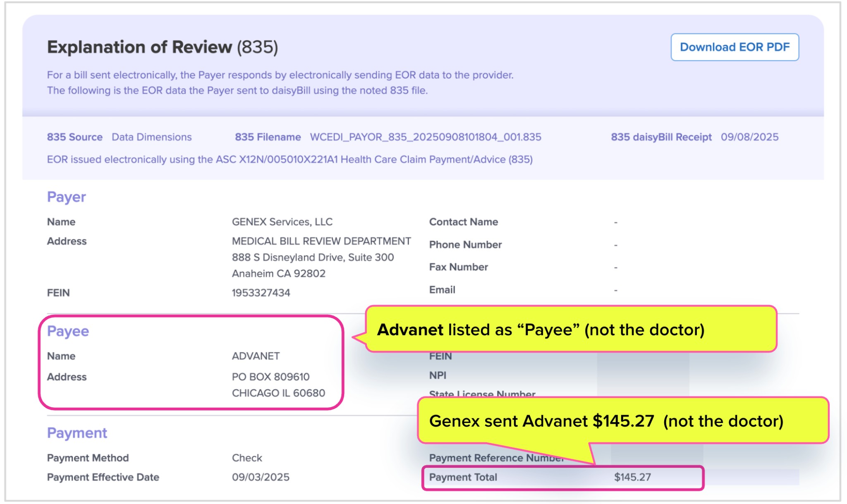Click the Download EOR PDF button
Screen dimensions: 847x504
click(x=735, y=47)
